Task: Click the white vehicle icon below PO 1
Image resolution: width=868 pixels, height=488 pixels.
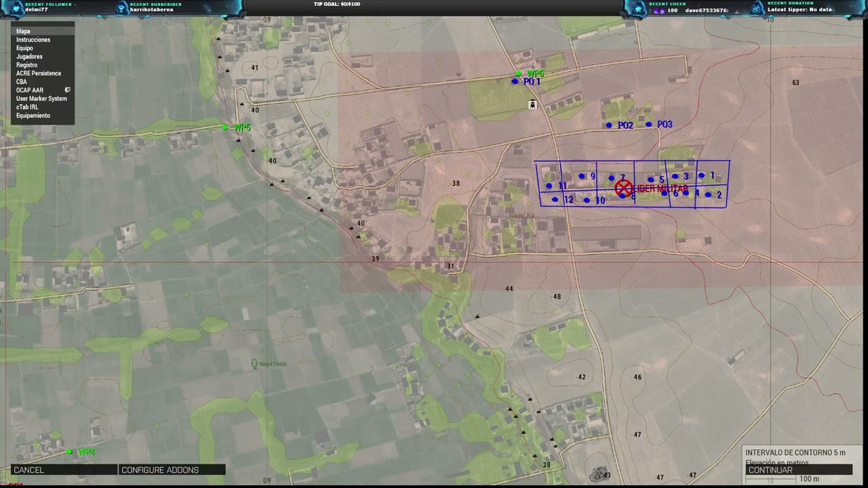Action: (532, 104)
